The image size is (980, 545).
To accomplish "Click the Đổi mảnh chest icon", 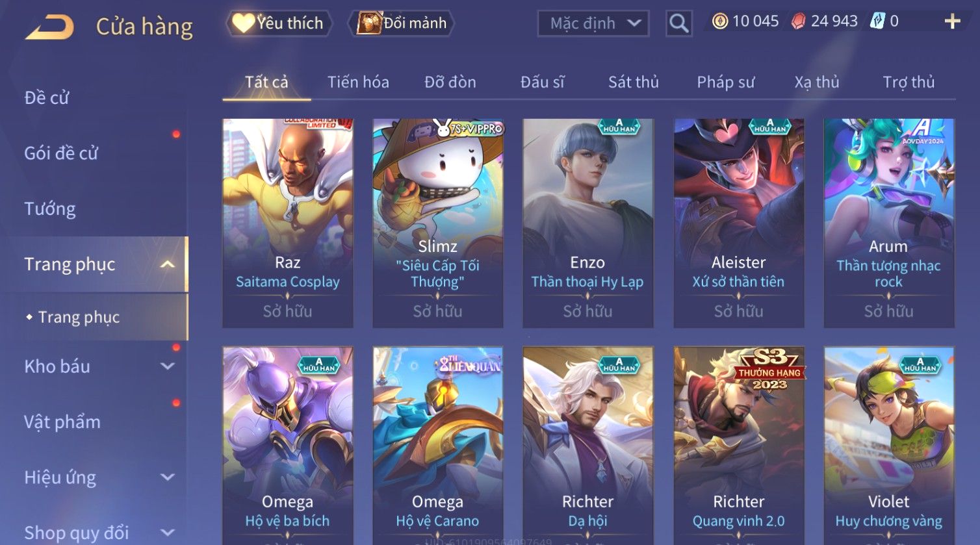I will tap(369, 23).
